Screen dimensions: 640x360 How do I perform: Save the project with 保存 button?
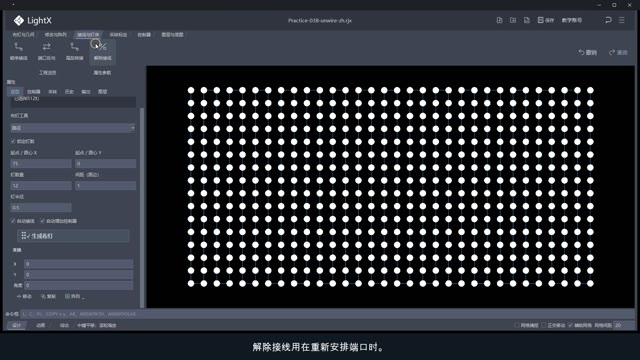click(546, 20)
